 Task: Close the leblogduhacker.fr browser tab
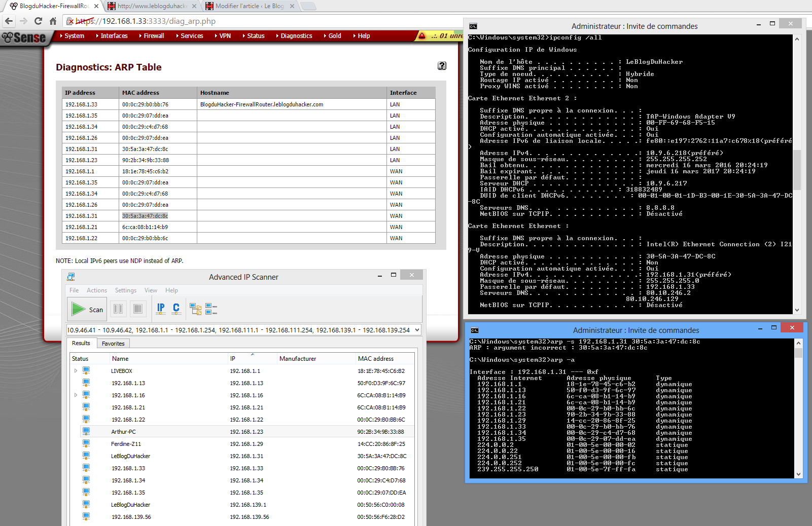pyautogui.click(x=194, y=6)
